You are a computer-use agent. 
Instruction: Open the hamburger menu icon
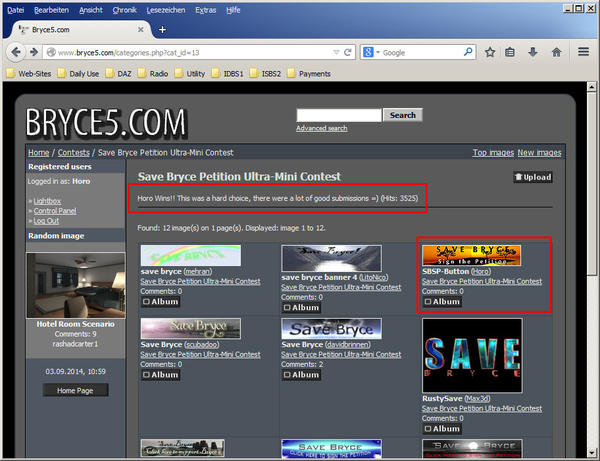[x=584, y=52]
